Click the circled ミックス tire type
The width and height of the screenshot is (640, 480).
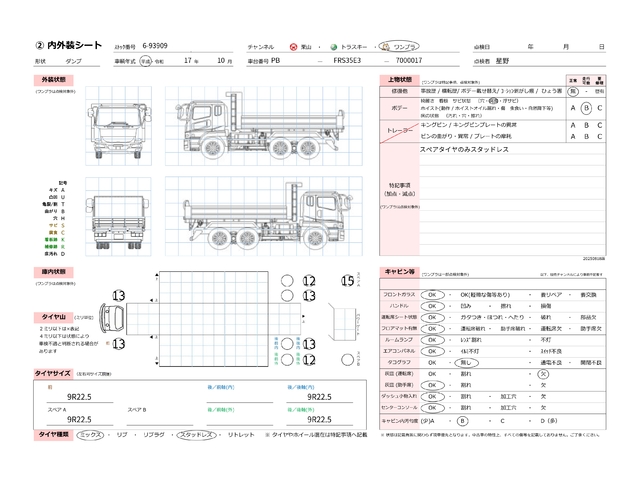click(90, 436)
